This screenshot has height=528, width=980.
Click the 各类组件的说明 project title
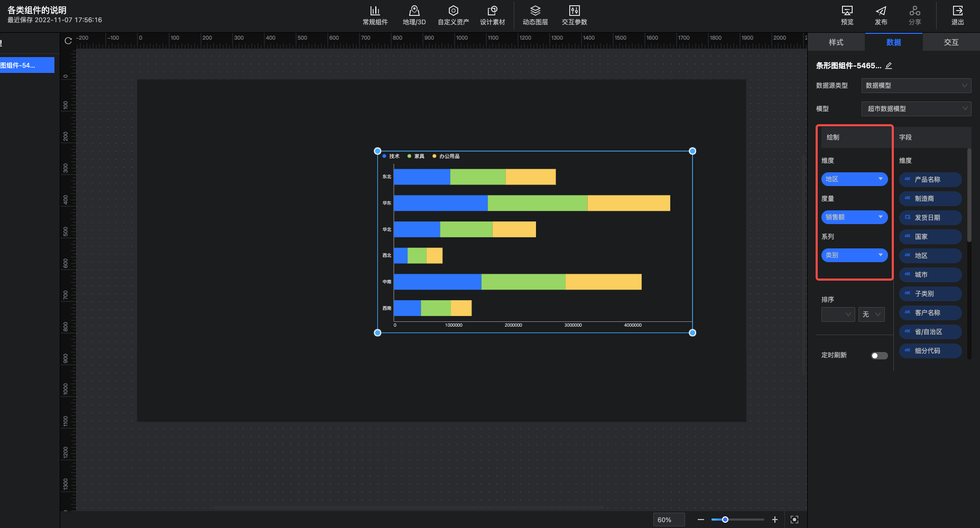[x=37, y=10]
